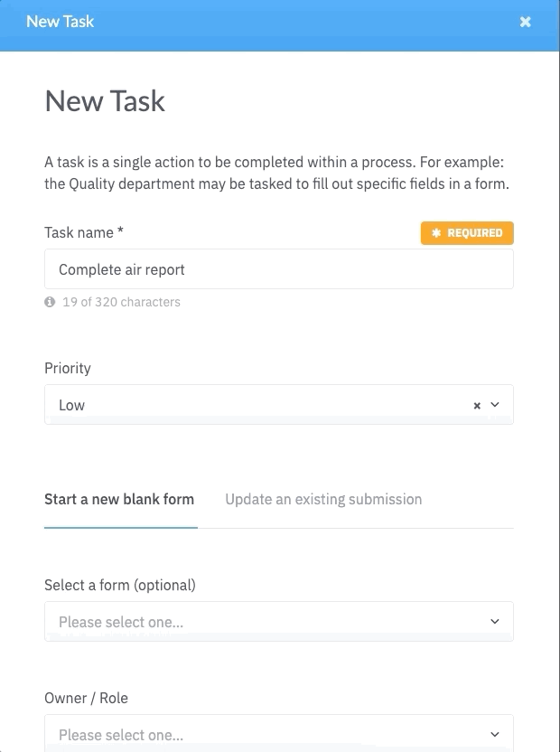Click the Priority field label
Image resolution: width=560 pixels, height=752 pixels.
point(68,369)
